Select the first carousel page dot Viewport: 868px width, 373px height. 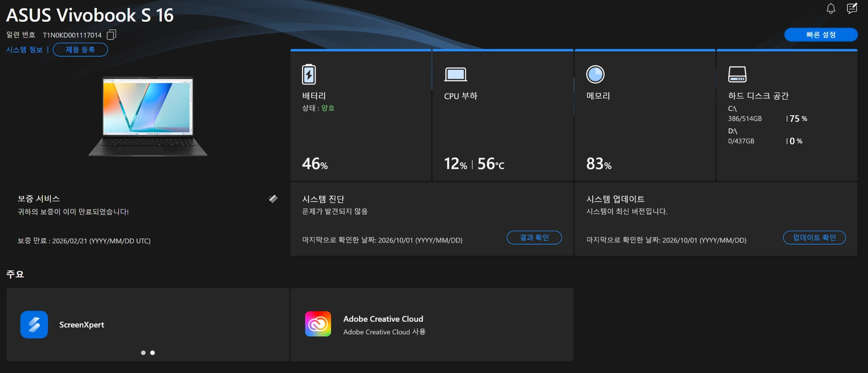[x=143, y=353]
